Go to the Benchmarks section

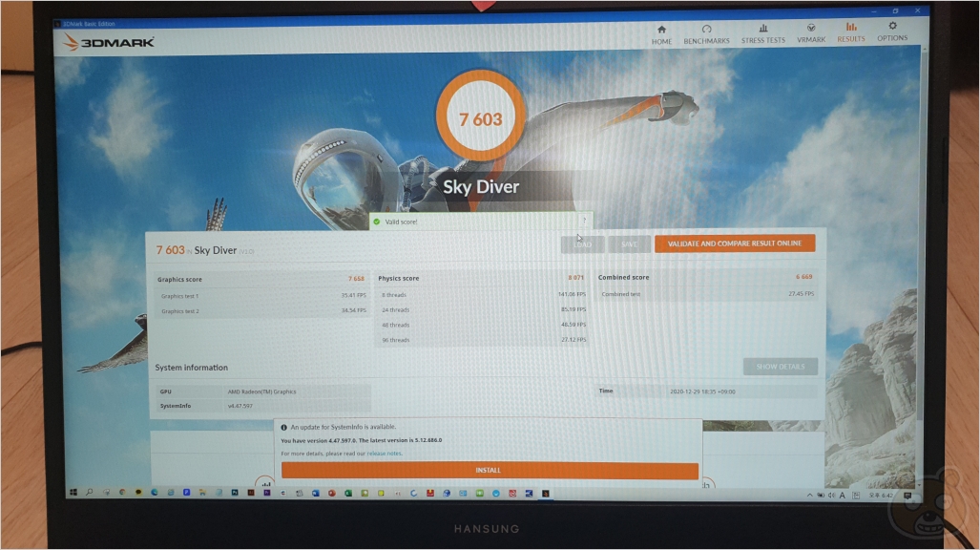[x=706, y=34]
